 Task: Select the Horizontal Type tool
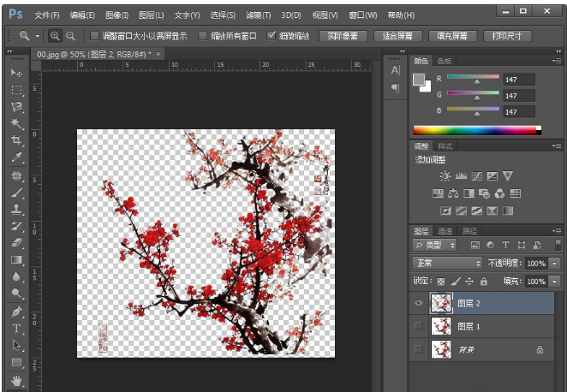coord(16,328)
